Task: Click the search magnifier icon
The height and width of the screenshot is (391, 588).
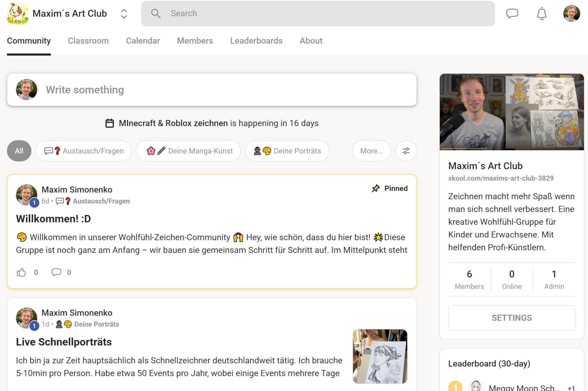Action: pyautogui.click(x=156, y=13)
